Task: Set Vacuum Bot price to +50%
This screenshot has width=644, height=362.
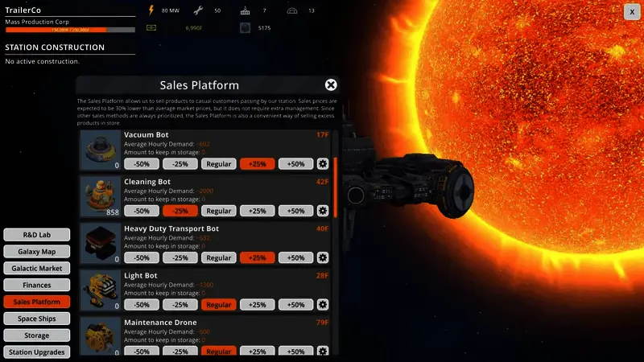Action: click(x=295, y=164)
